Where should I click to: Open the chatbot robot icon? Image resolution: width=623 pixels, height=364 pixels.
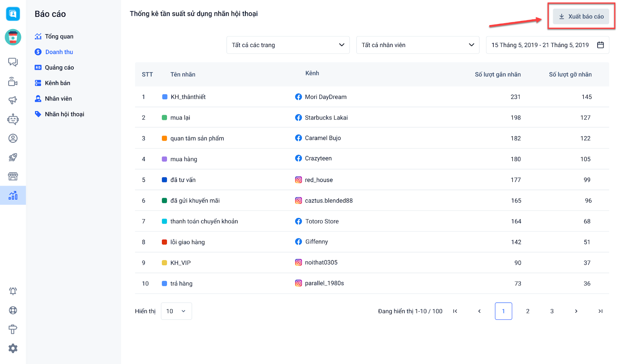[13, 119]
